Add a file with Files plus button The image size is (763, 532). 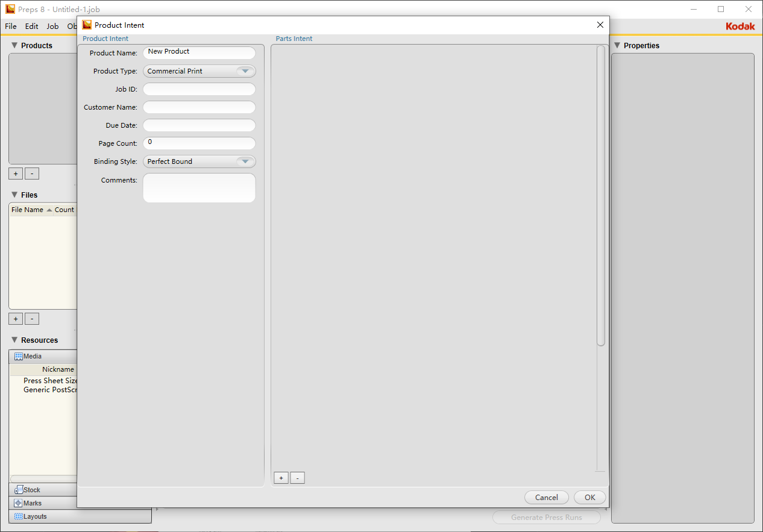(16, 319)
